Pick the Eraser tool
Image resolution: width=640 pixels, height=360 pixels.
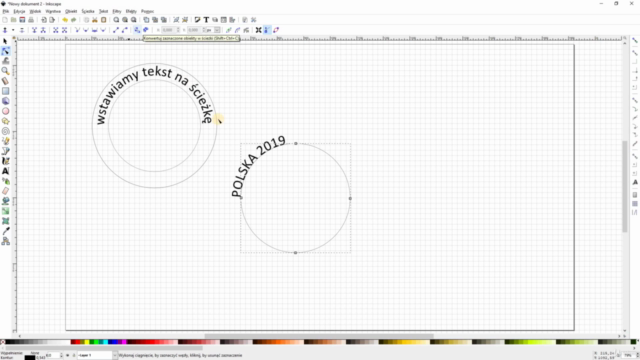tap(5, 191)
